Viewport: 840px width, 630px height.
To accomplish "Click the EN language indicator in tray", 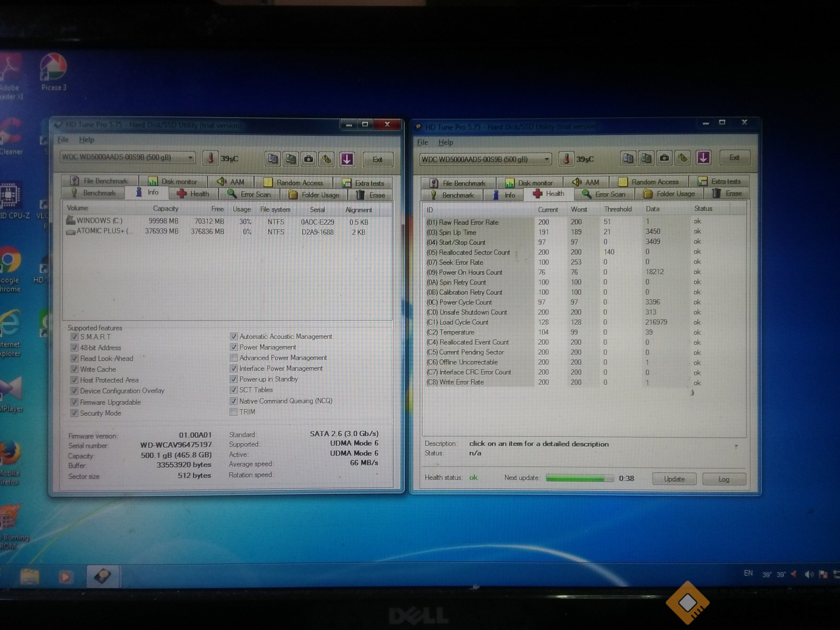I will [x=748, y=573].
